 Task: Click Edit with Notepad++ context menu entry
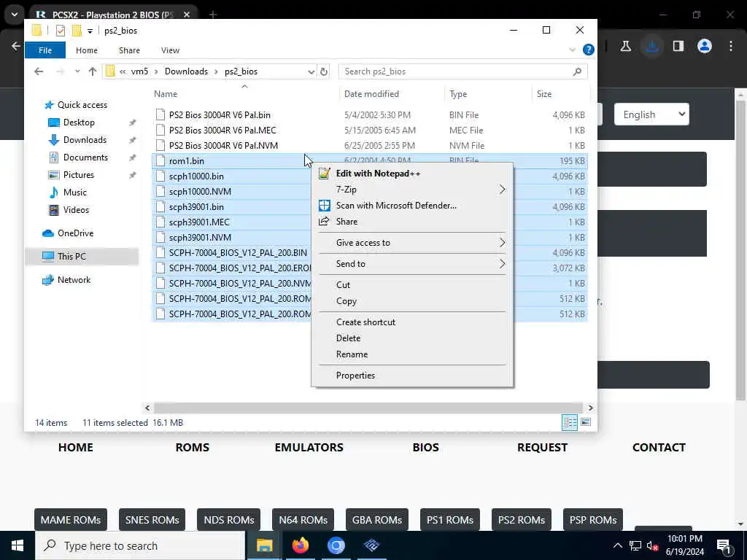click(x=412, y=174)
